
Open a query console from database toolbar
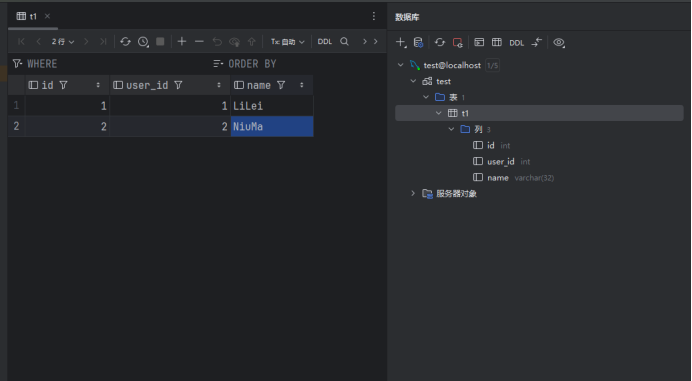pos(479,42)
